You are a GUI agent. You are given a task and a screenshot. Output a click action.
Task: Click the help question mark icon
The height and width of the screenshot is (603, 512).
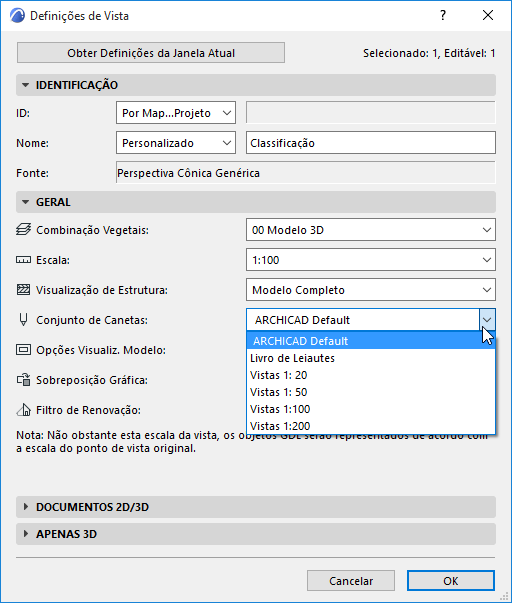click(443, 15)
